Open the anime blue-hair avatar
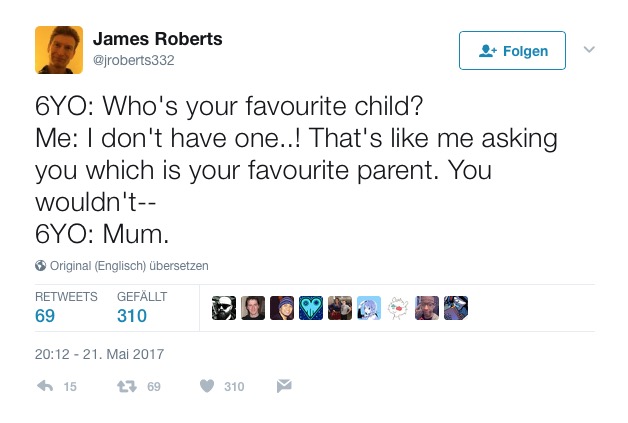Screen dimensions: 628x423 coord(369,308)
